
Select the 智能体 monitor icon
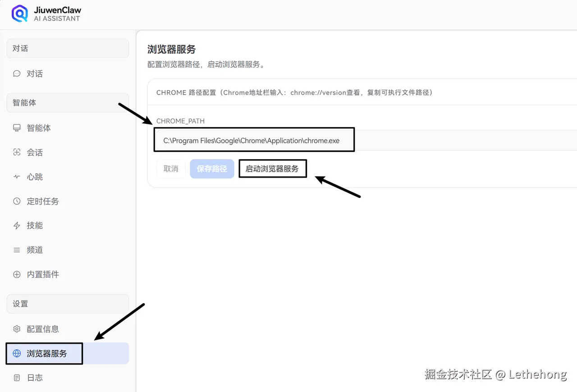click(x=17, y=128)
